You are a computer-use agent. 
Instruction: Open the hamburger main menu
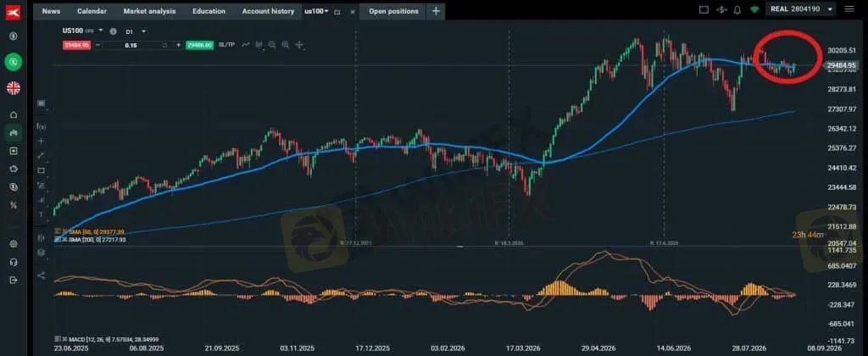(849, 8)
